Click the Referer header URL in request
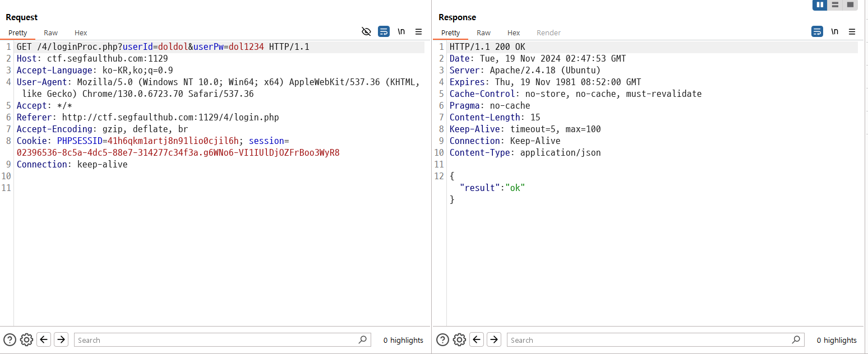 click(170, 118)
